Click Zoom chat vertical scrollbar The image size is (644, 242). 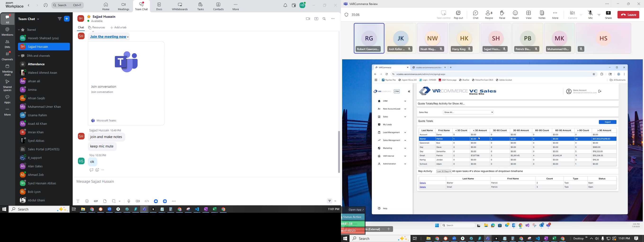click(339, 152)
